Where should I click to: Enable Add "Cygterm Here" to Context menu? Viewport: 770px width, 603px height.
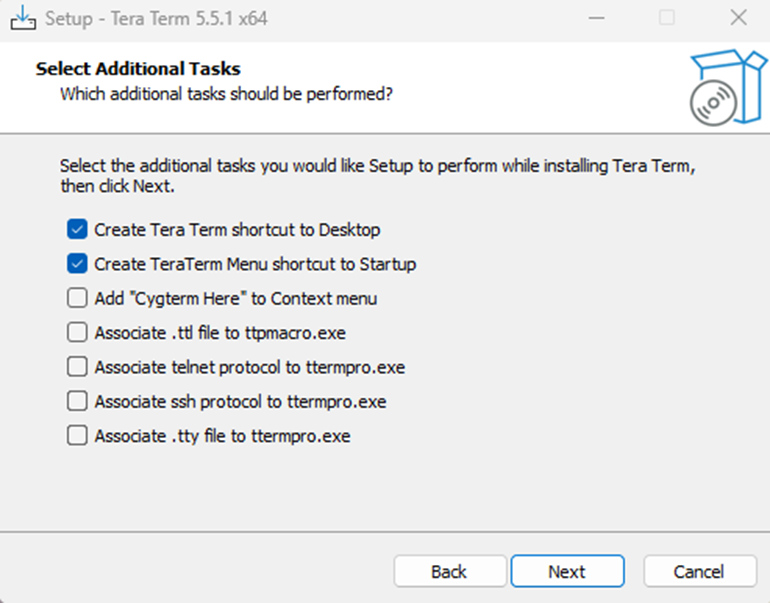[x=77, y=298]
